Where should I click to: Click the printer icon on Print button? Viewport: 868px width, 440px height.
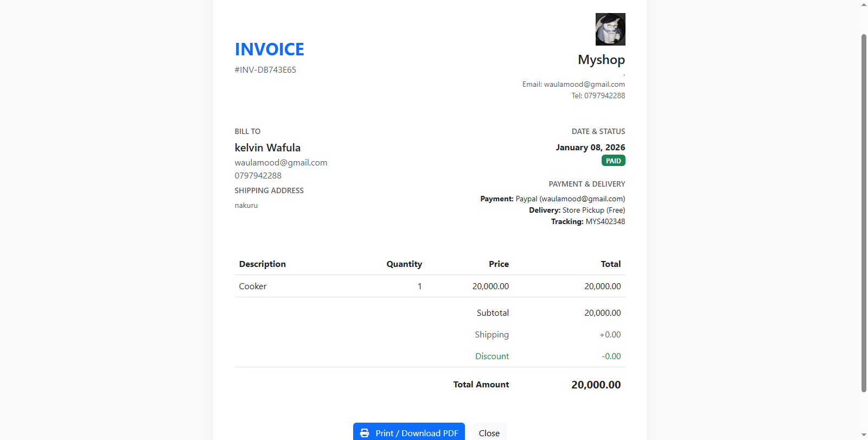[x=365, y=433]
